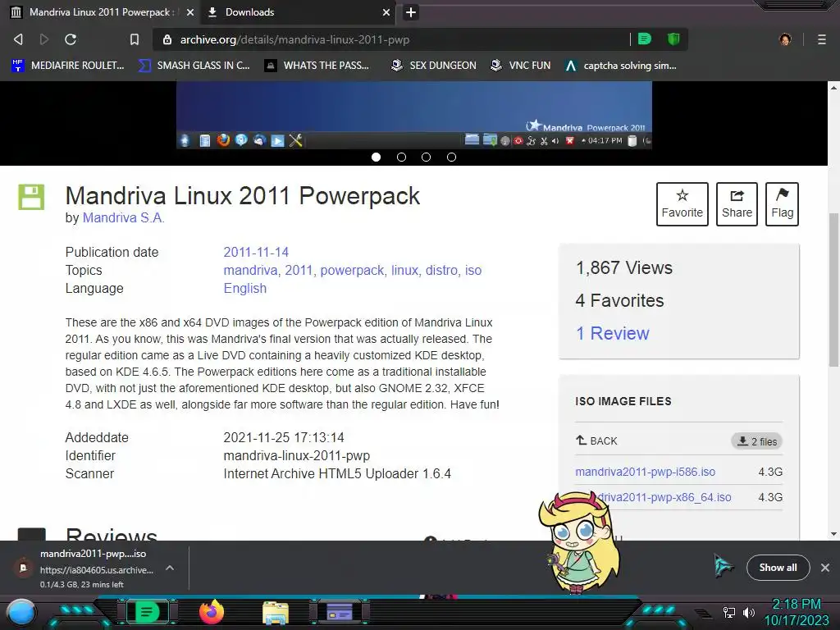Open the green chat app in taskbar

(148, 612)
